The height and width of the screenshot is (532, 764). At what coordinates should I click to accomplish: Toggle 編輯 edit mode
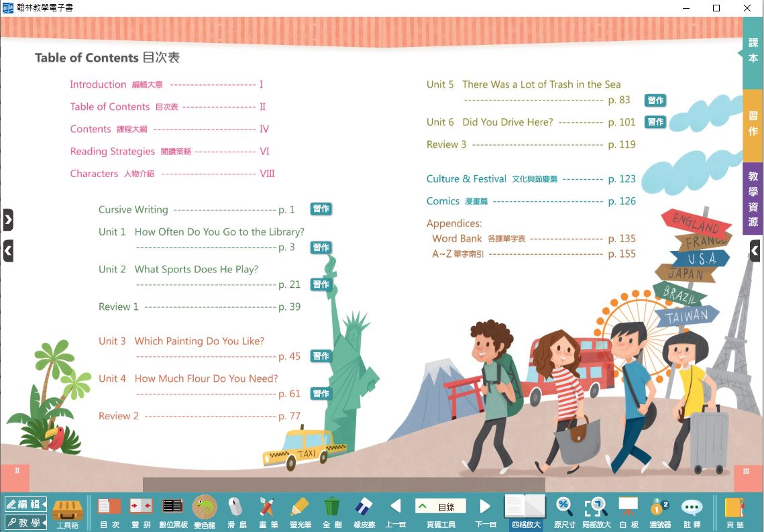pos(25,504)
